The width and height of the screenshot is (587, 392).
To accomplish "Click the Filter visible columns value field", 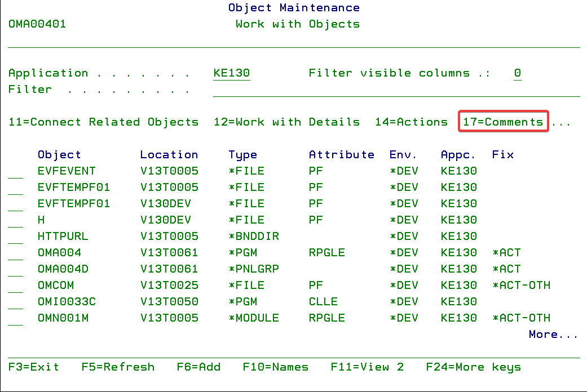I will coord(517,73).
